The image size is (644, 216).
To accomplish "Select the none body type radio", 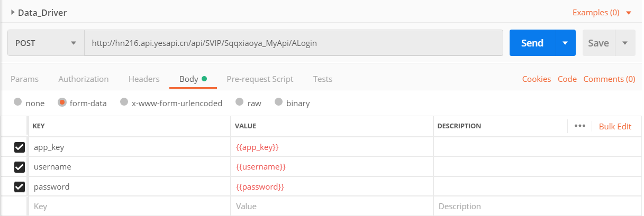I will 18,102.
